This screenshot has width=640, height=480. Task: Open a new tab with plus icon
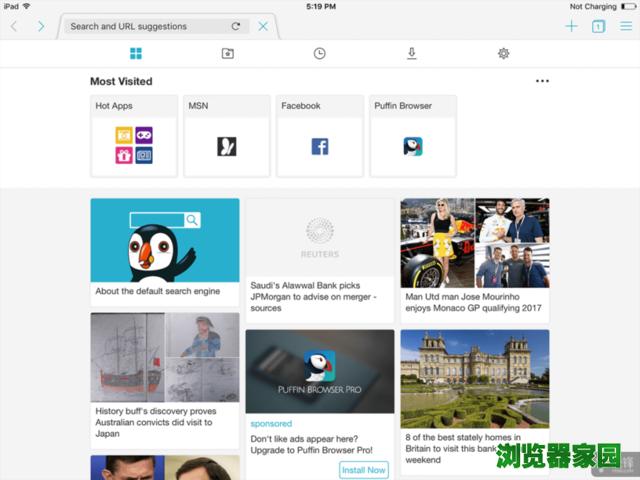click(571, 26)
